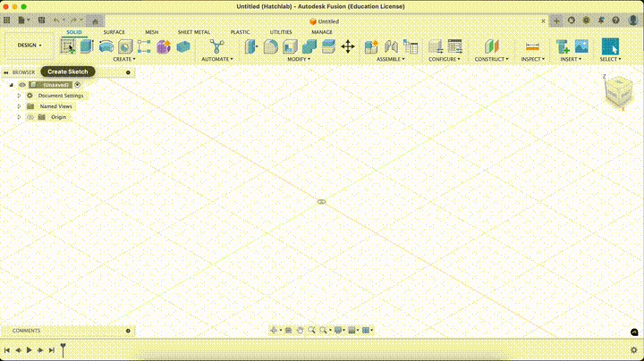644x361 pixels.
Task: Click the Construct offset plane icon
Action: (492, 46)
